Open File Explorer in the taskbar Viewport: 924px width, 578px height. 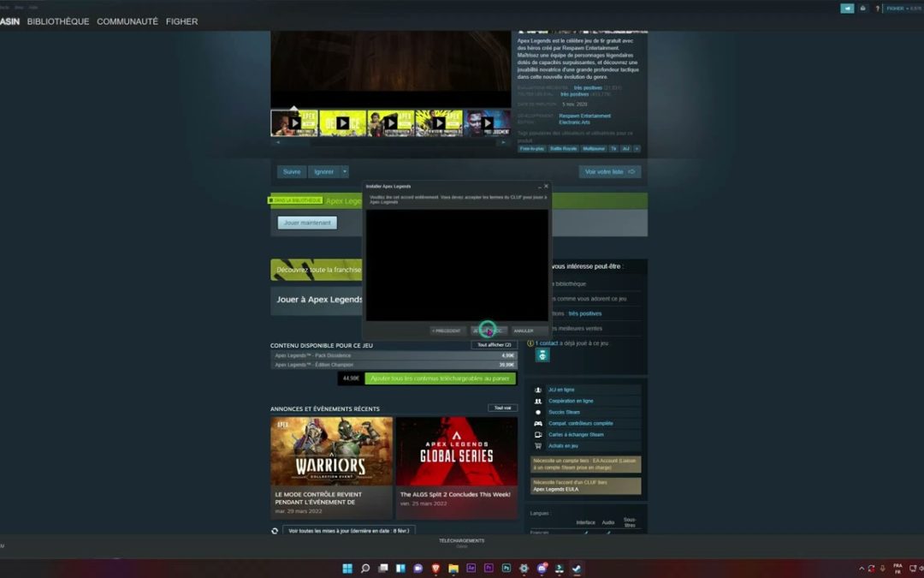pyautogui.click(x=453, y=569)
